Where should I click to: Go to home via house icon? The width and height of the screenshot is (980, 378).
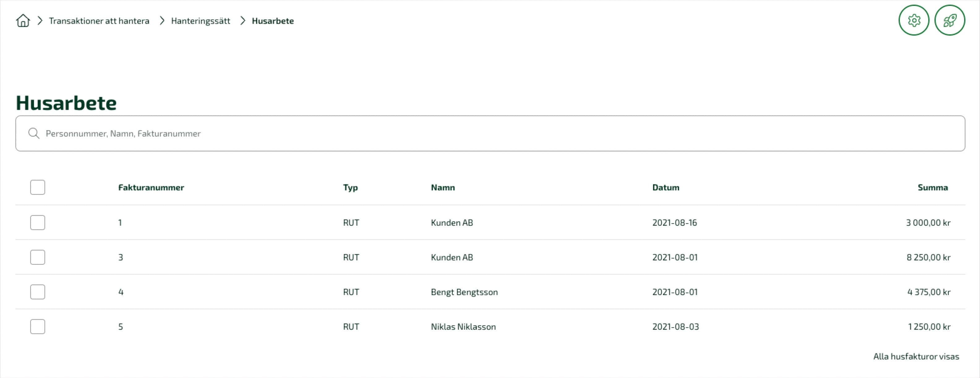(23, 20)
